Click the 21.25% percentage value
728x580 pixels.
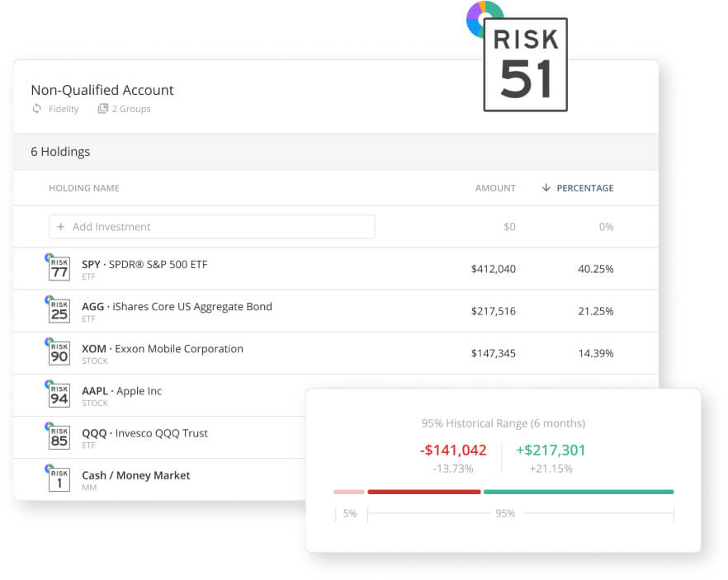[596, 311]
